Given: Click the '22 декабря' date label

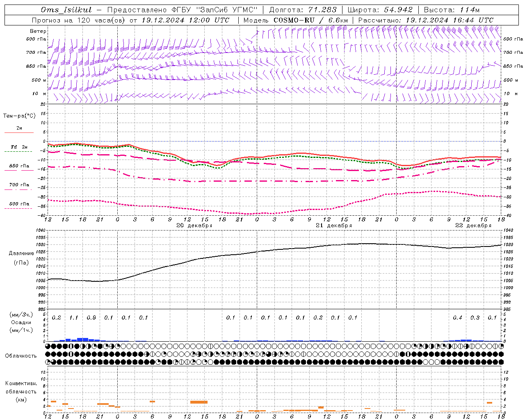Looking at the screenshot, I should (x=473, y=226).
